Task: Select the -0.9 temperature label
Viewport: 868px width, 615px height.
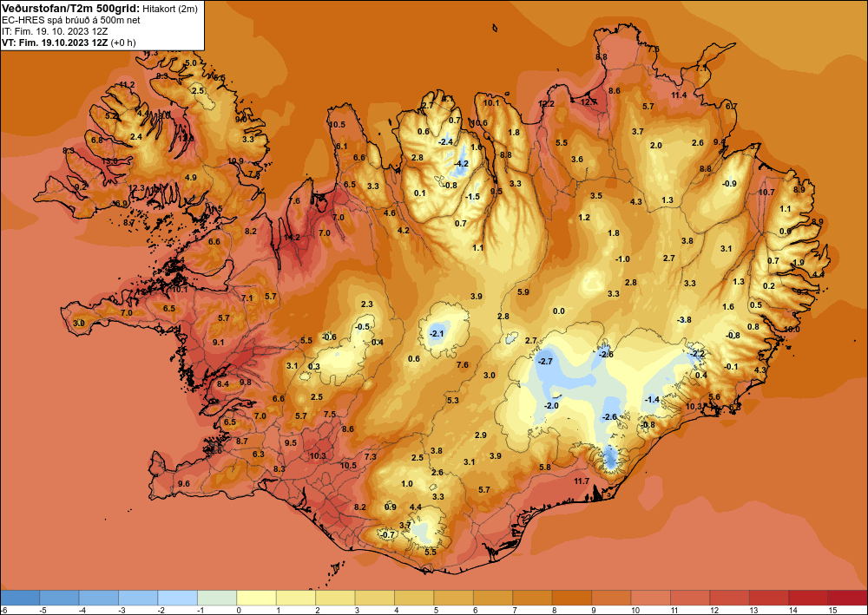Action: [x=730, y=184]
